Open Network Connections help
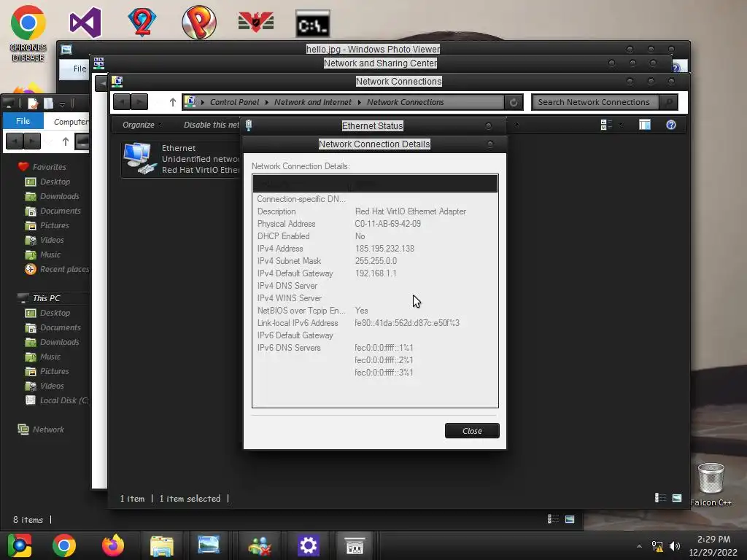 pyautogui.click(x=671, y=125)
